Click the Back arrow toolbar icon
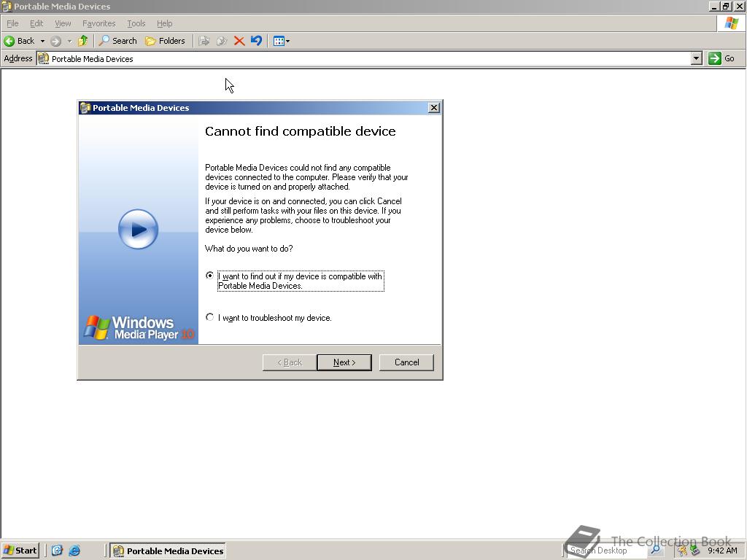Screen dimensions: 747x560 9,41
